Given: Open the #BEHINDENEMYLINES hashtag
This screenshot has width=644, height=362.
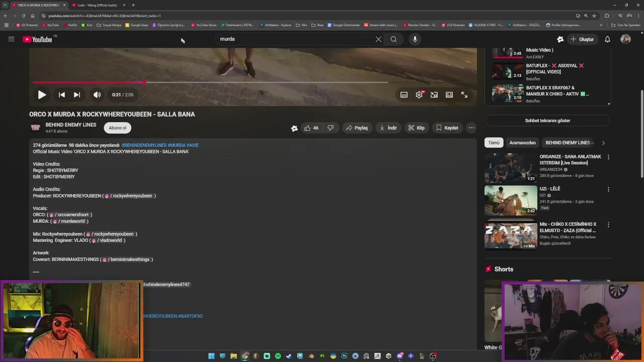Looking at the screenshot, I should point(144,145).
